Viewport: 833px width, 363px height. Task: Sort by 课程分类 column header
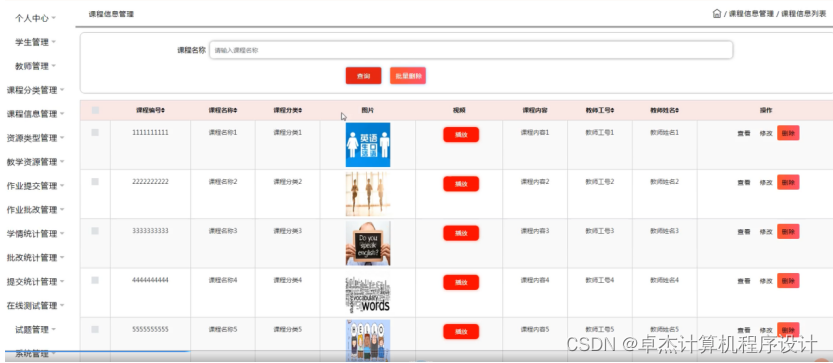tap(287, 111)
